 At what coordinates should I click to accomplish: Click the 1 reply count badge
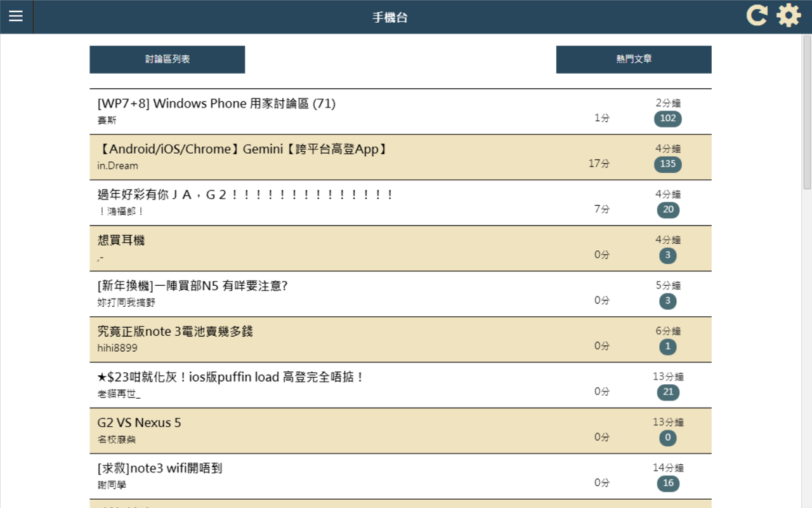(x=668, y=347)
